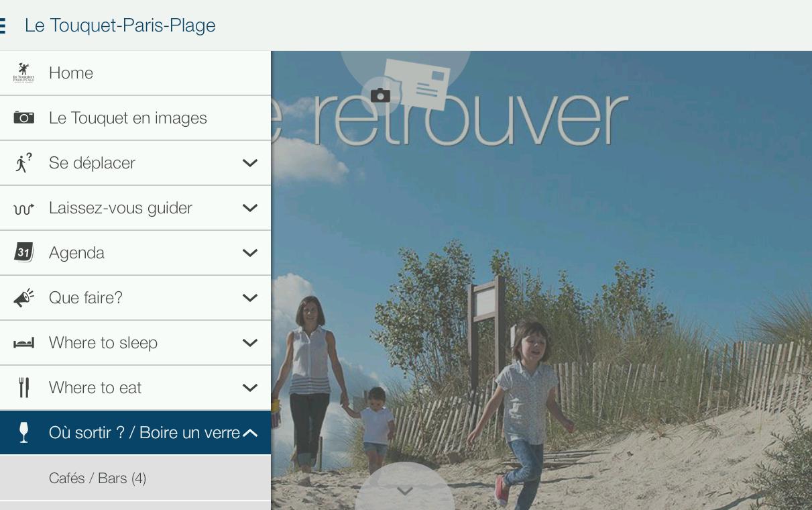Open Le Touquet en images
Image resolution: width=812 pixels, height=510 pixels.
tap(135, 118)
